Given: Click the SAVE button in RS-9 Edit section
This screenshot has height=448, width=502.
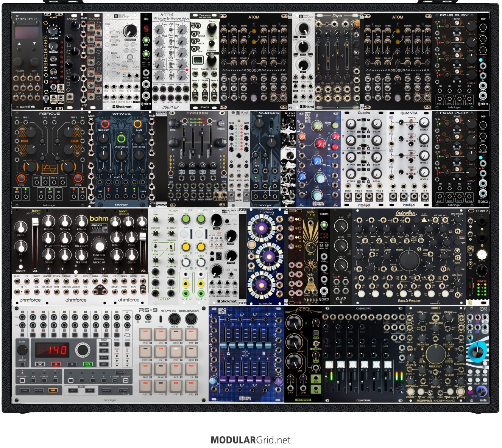Looking at the screenshot, I should [x=104, y=344].
